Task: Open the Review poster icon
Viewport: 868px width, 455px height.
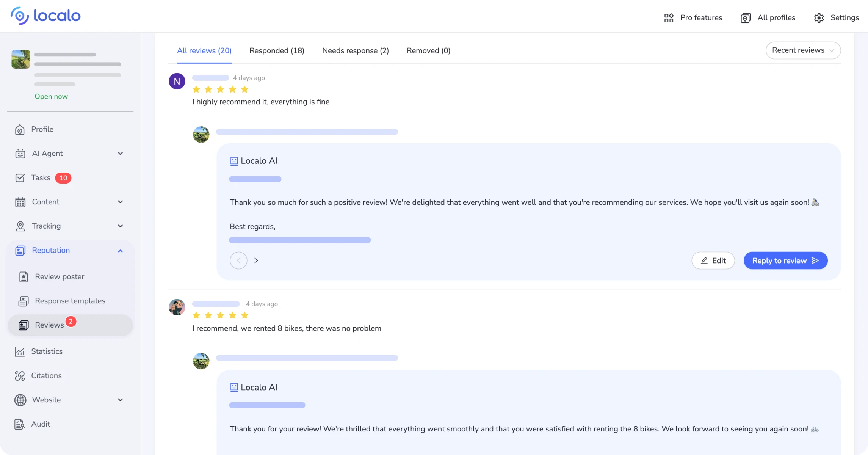Action: (x=24, y=277)
